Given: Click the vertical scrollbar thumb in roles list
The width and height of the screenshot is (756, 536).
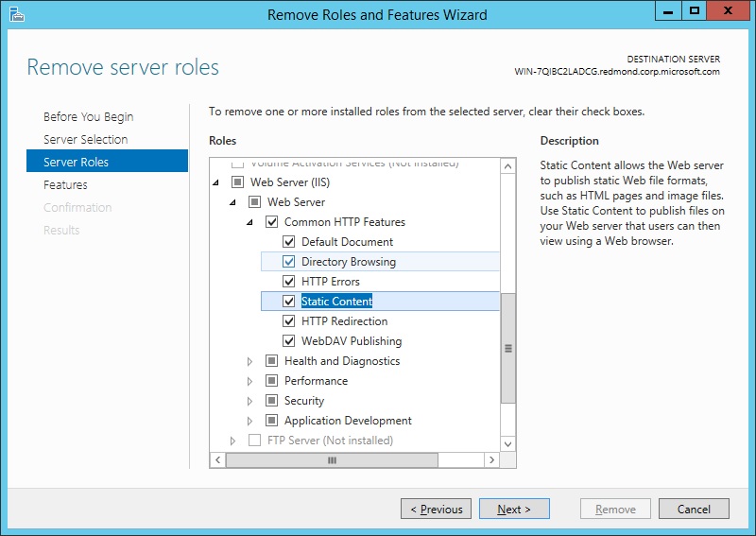Looking at the screenshot, I should [x=507, y=348].
